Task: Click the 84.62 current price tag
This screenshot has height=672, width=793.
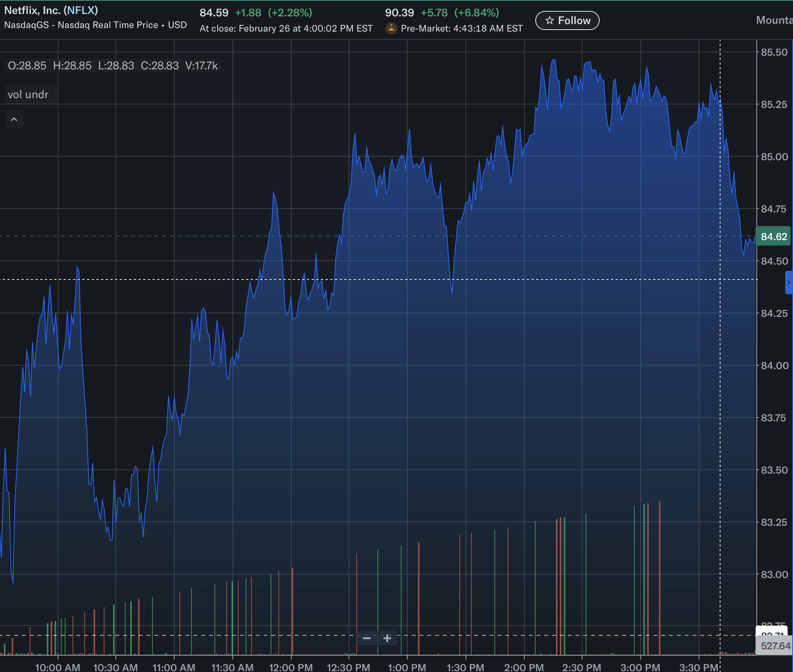Action: (x=774, y=236)
